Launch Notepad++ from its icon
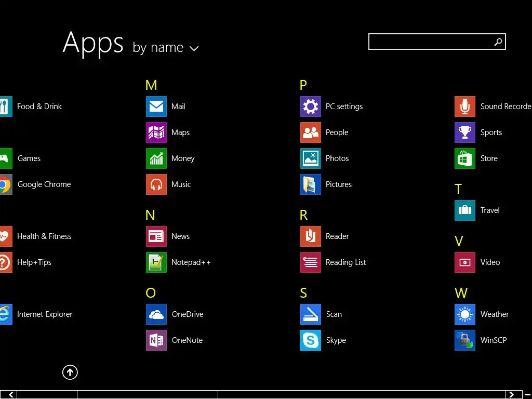This screenshot has width=532, height=399. click(156, 262)
